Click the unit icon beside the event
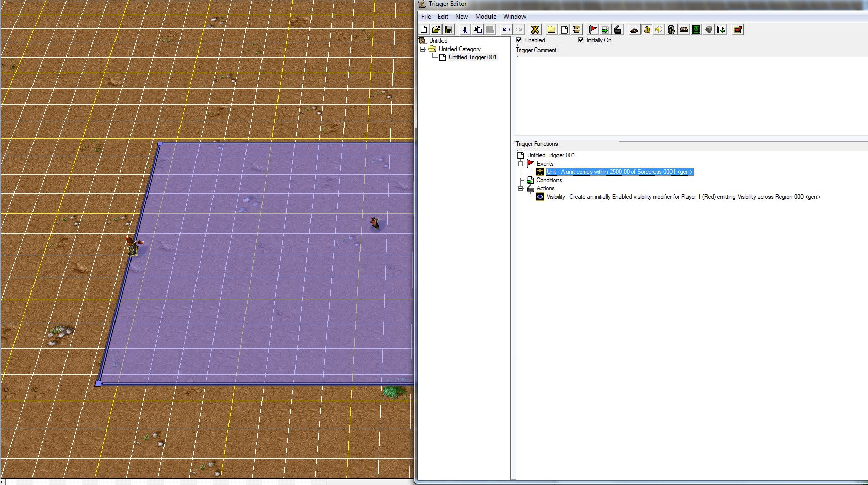Image resolution: width=868 pixels, height=485 pixels. click(x=540, y=172)
